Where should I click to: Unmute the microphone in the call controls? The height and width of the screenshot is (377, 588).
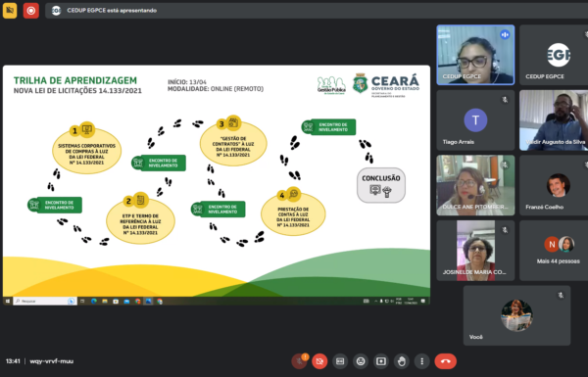[x=299, y=361]
